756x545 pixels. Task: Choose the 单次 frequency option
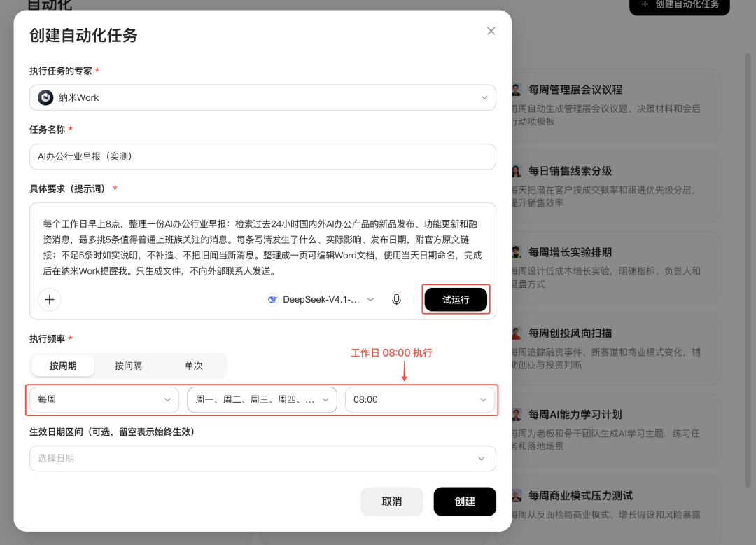pos(193,366)
